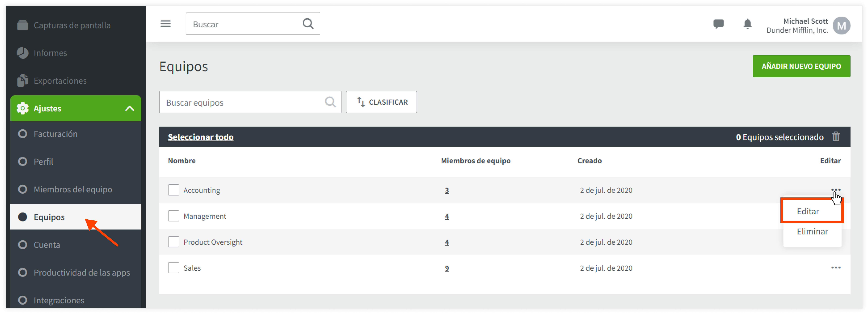868x314 pixels.
Task: Click the Exportaciones documents icon
Action: coord(23,80)
